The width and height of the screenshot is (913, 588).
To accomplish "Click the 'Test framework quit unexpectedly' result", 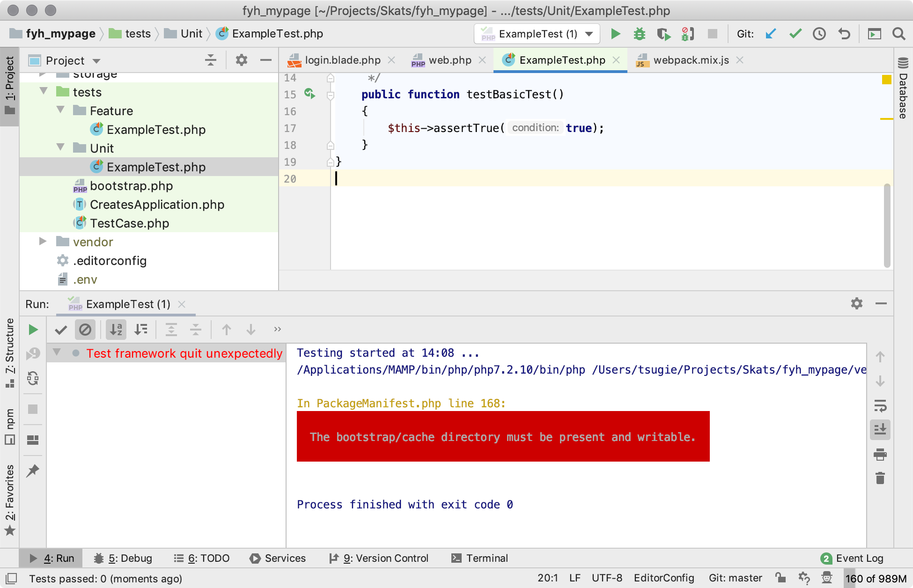I will pyautogui.click(x=184, y=353).
